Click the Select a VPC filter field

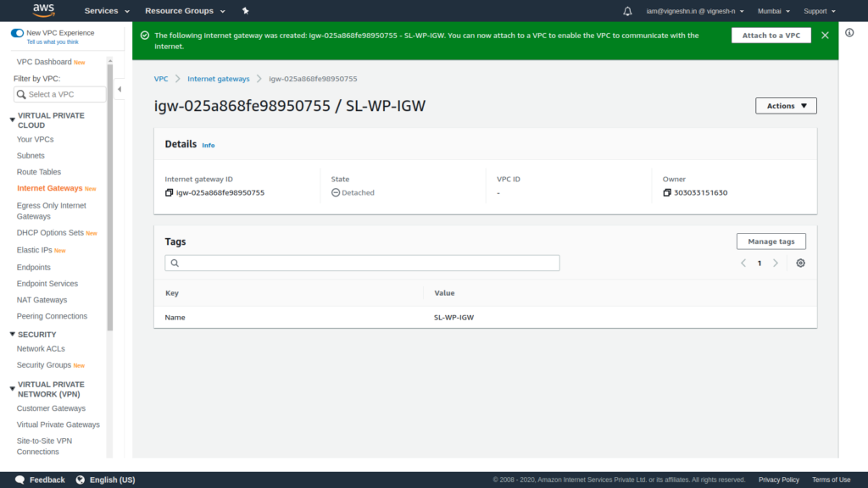pyautogui.click(x=60, y=95)
